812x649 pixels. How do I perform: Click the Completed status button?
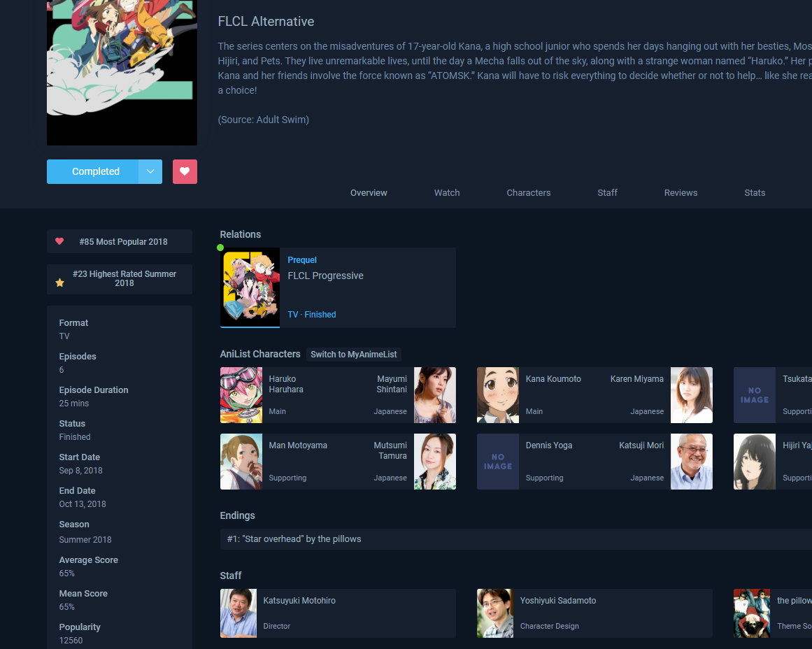(95, 171)
